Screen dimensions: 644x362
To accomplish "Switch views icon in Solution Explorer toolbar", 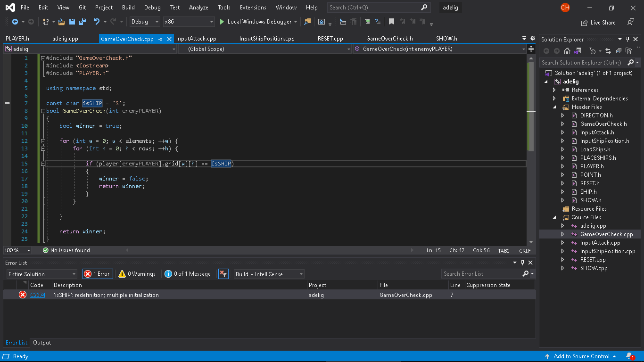I will (x=577, y=51).
